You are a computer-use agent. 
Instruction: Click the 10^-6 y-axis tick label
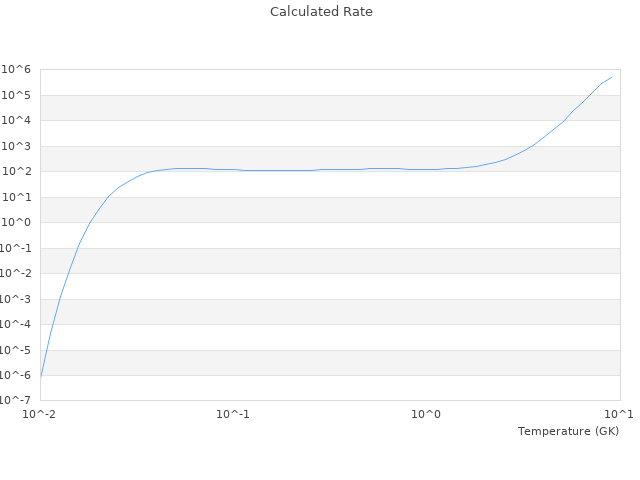point(16,375)
